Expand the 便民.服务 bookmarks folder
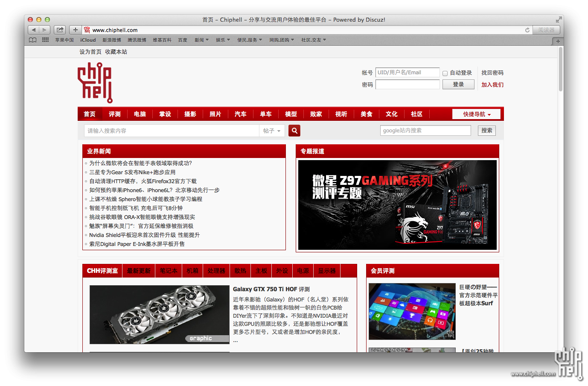 tap(250, 40)
